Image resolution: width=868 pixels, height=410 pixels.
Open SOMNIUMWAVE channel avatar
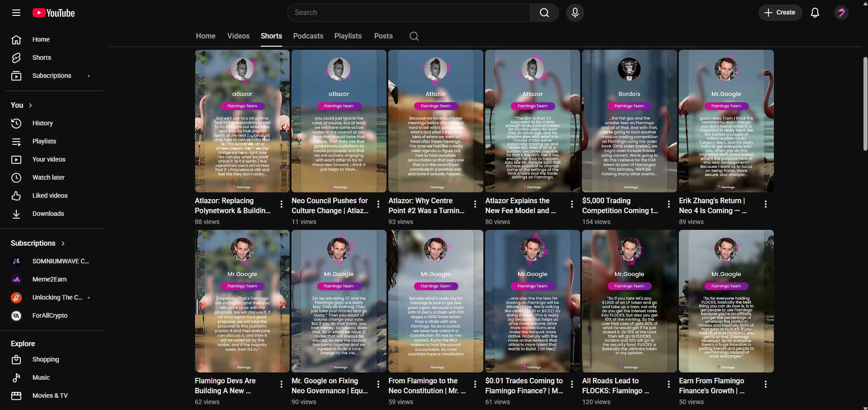tap(16, 261)
